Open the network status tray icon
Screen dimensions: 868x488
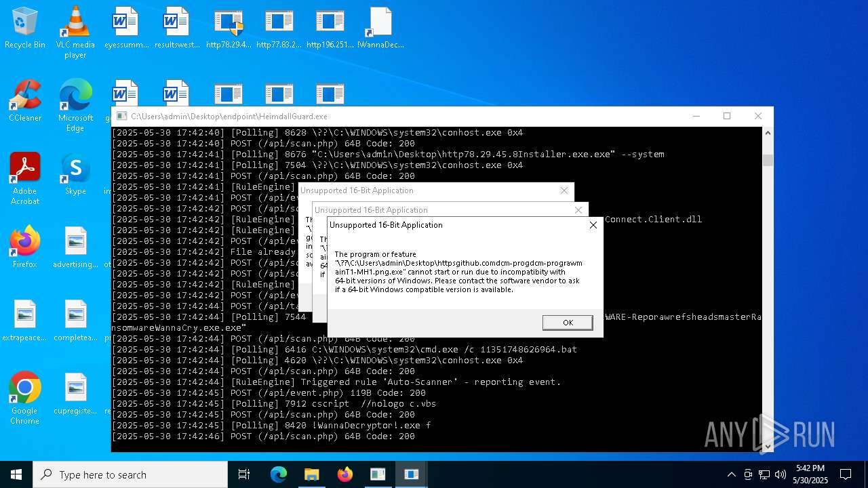click(764, 474)
